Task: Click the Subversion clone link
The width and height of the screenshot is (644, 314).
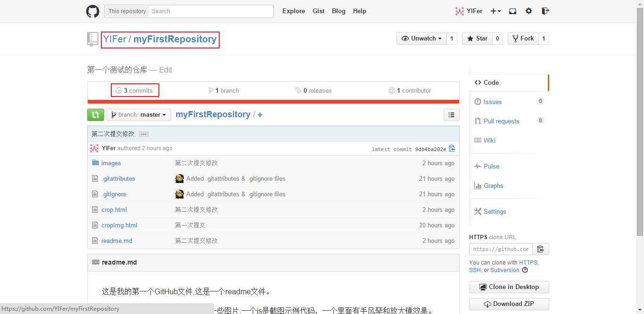Action: click(505, 270)
